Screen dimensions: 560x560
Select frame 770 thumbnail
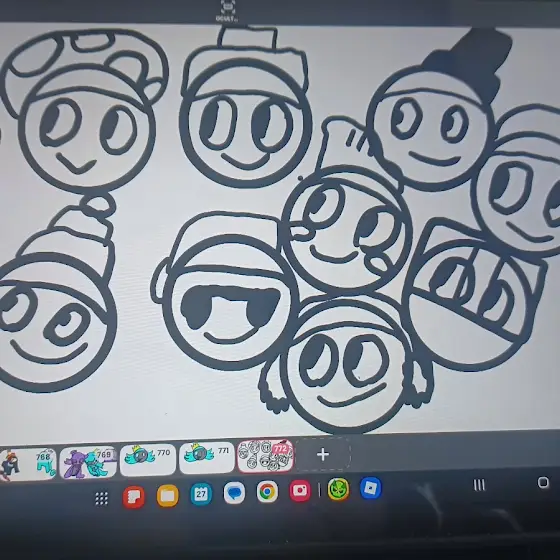148,459
